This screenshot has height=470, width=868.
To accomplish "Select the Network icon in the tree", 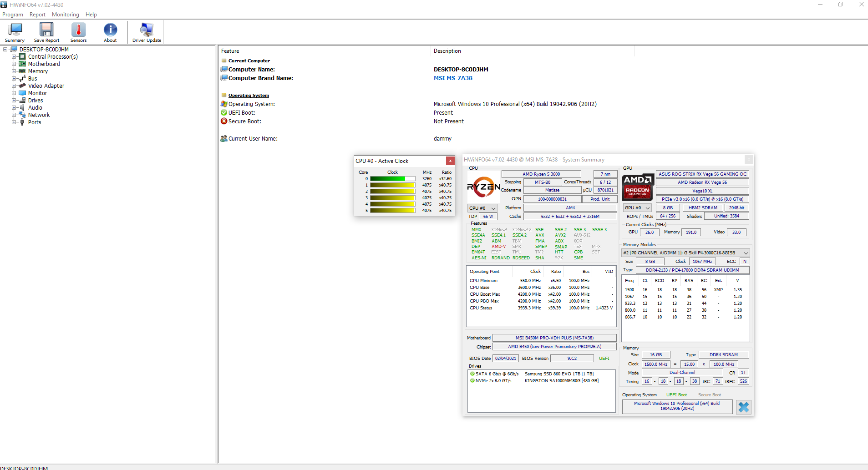I will coord(22,115).
